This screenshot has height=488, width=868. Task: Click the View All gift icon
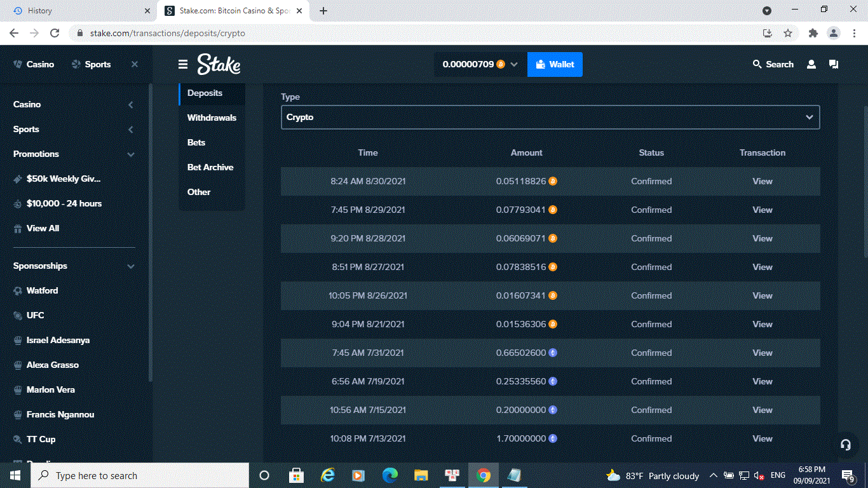(x=18, y=229)
